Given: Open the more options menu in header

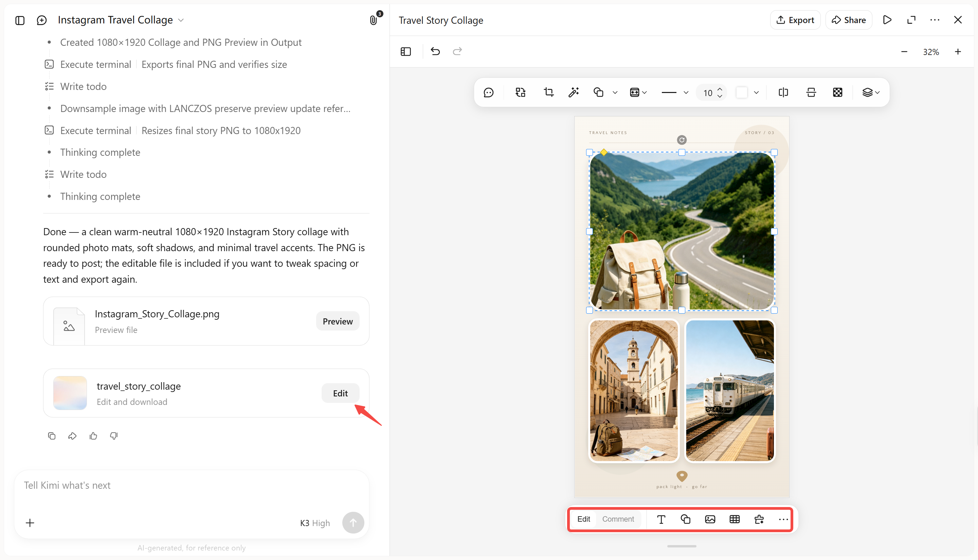Looking at the screenshot, I should coord(935,20).
